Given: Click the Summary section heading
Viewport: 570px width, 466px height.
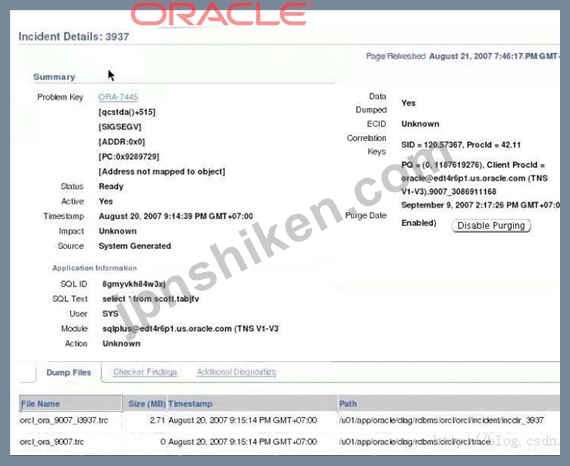Looking at the screenshot, I should 54,77.
